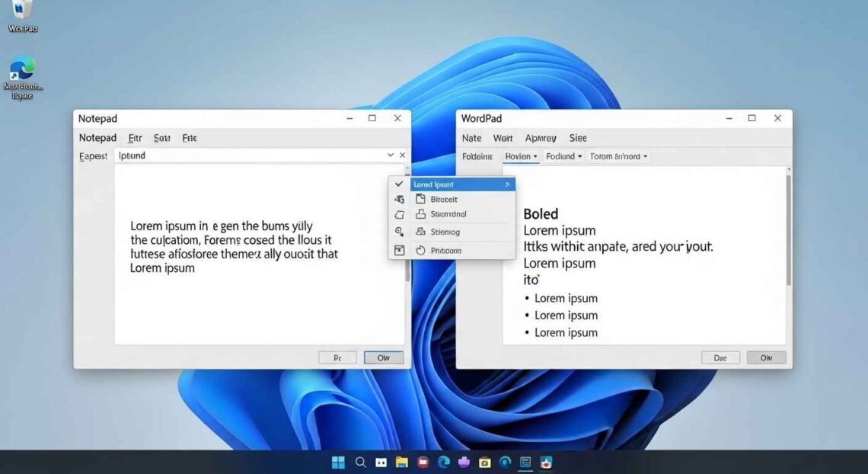Viewport: 868px width, 474px height.
Task: Click the Dae button in WordPad
Action: coord(720,357)
